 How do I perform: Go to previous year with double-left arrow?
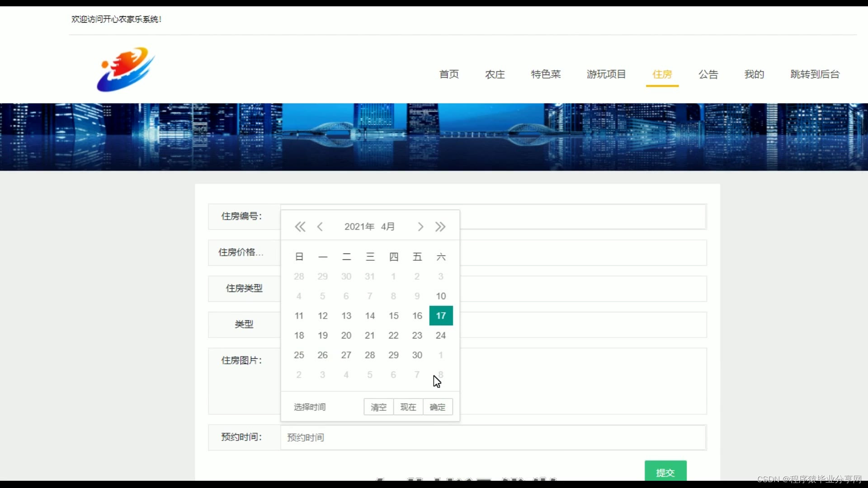click(300, 227)
